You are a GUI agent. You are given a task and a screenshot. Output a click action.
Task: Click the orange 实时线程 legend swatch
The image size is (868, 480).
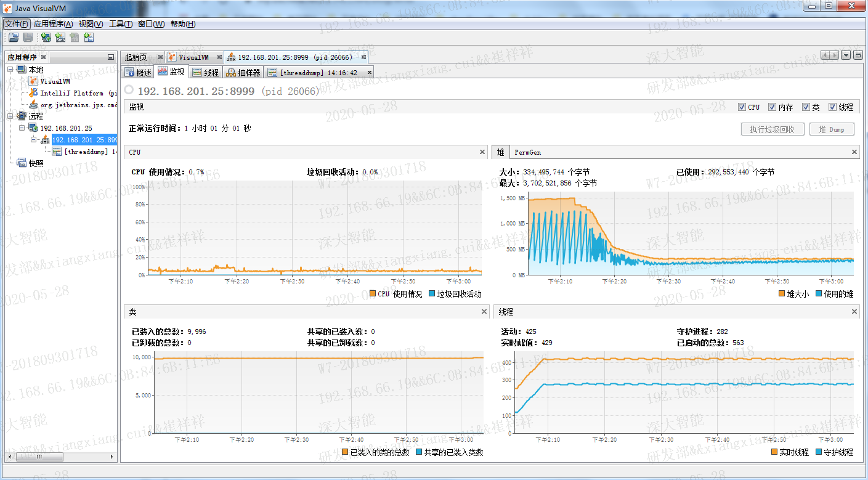point(774,452)
